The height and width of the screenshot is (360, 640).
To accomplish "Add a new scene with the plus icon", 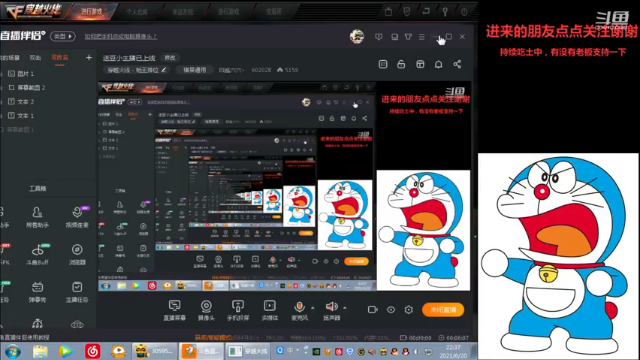I will coord(89,58).
